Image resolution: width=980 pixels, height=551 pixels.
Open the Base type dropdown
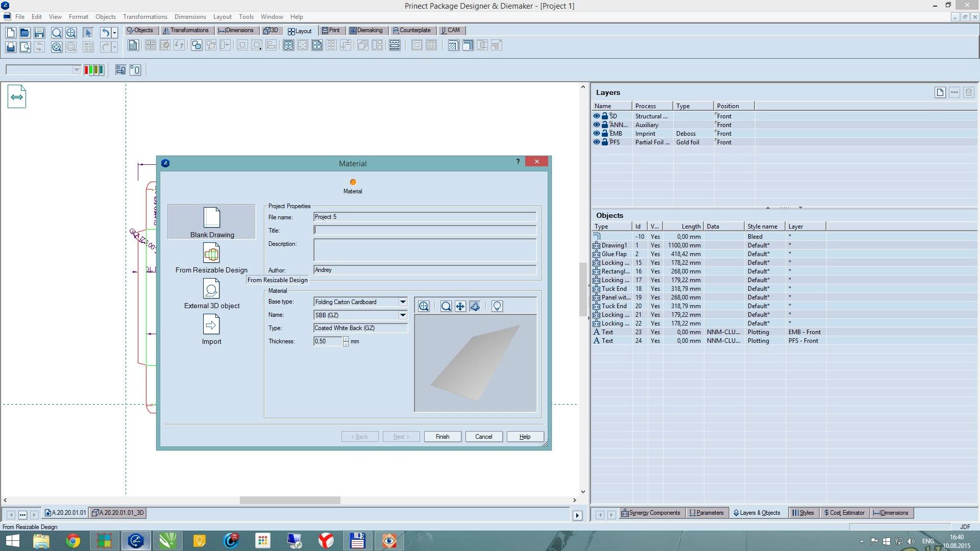click(403, 302)
